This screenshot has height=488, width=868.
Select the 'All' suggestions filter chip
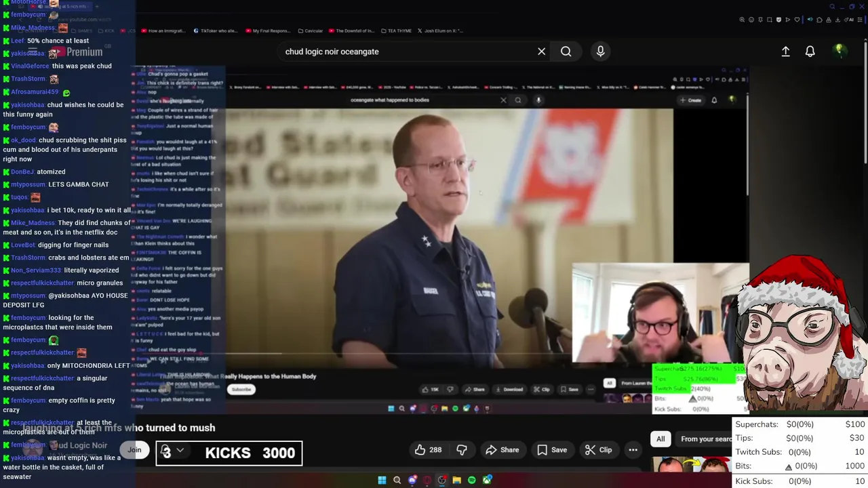pos(660,439)
